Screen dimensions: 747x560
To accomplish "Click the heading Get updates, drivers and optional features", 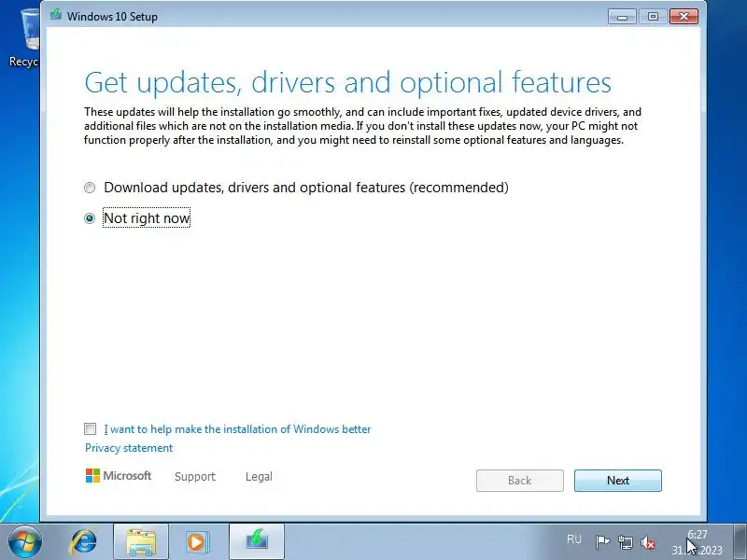I will pyautogui.click(x=347, y=82).
